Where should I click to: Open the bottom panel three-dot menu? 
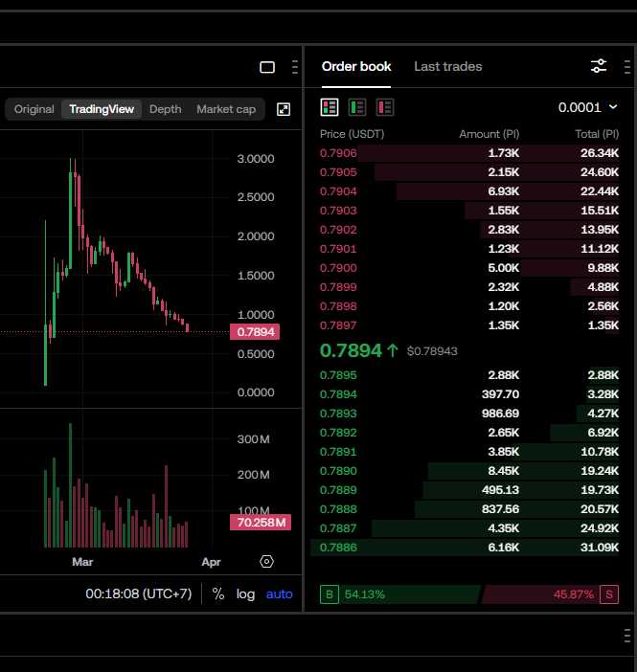tap(627, 636)
